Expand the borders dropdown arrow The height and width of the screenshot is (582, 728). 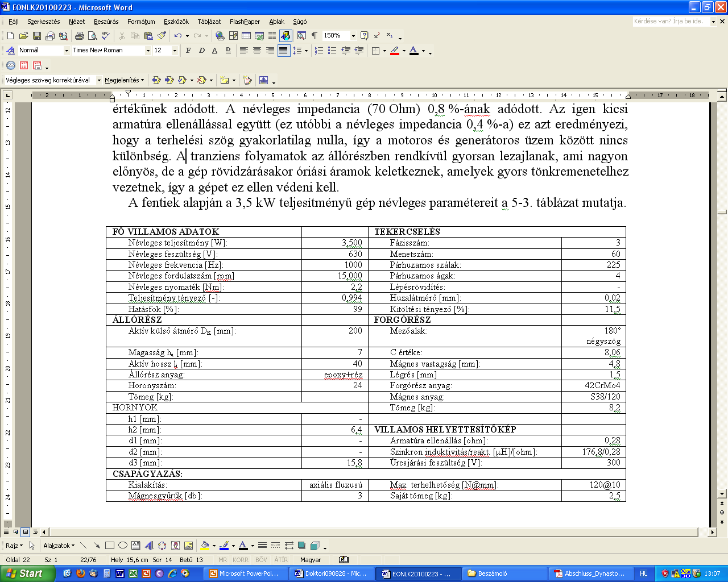pyautogui.click(x=384, y=51)
